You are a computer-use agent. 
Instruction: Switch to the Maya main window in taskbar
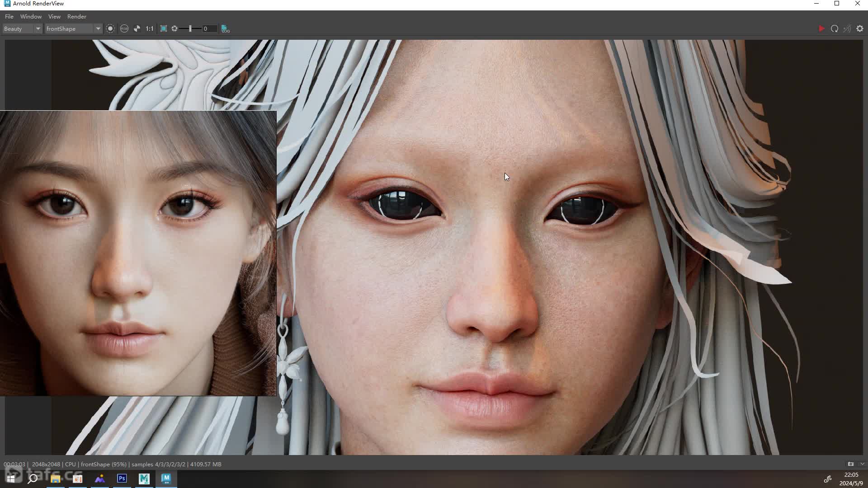(144, 479)
